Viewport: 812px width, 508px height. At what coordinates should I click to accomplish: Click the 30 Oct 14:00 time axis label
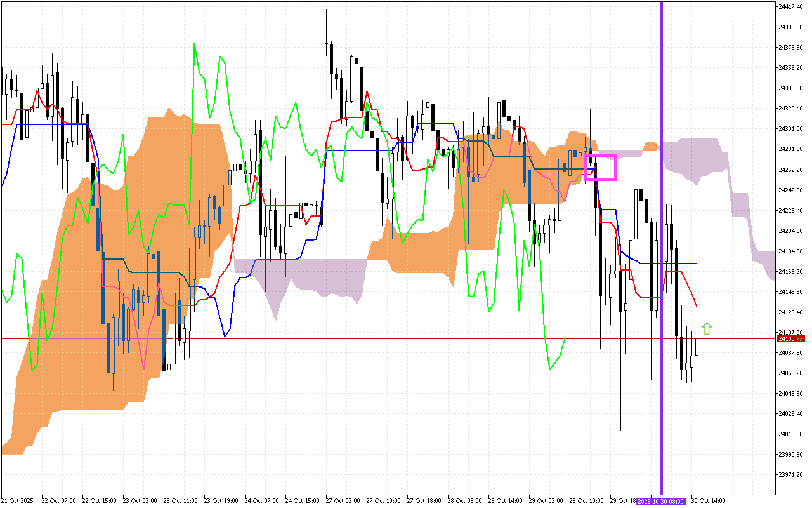pos(708,501)
